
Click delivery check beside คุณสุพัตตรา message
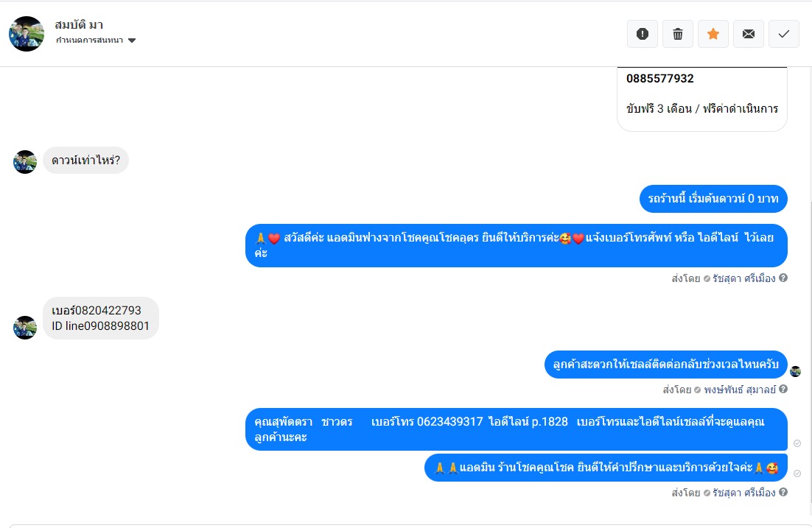point(797,443)
